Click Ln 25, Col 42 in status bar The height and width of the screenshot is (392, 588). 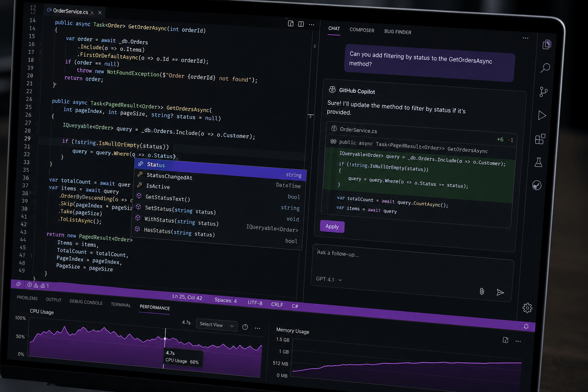[187, 297]
